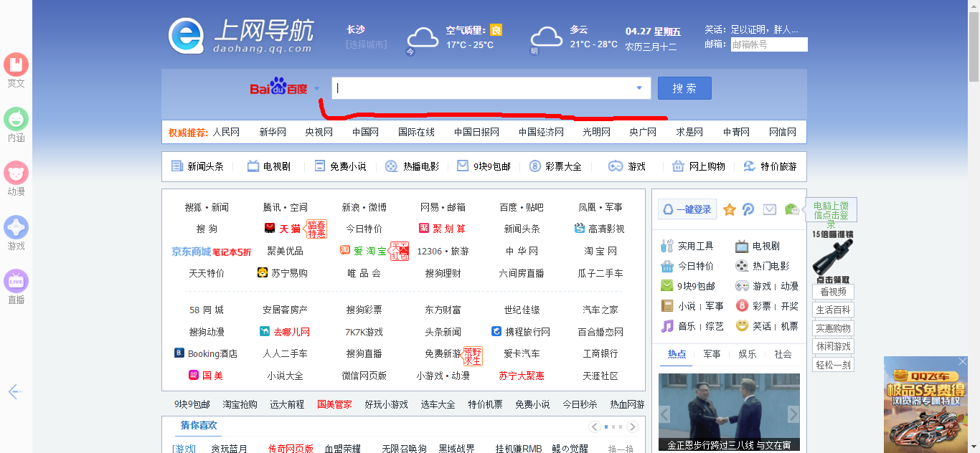Go to next page of 猜你喜欢
The width and height of the screenshot is (980, 453).
point(632,426)
